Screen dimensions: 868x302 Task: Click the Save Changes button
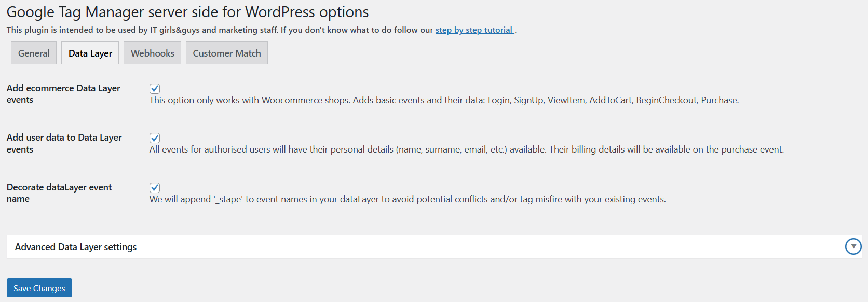pos(39,288)
